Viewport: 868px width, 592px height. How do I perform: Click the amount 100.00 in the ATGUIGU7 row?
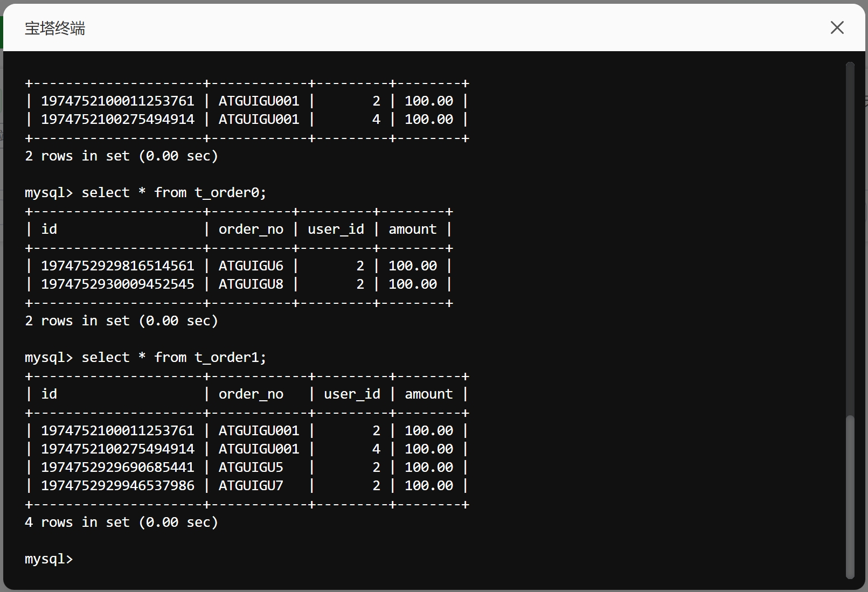428,486
